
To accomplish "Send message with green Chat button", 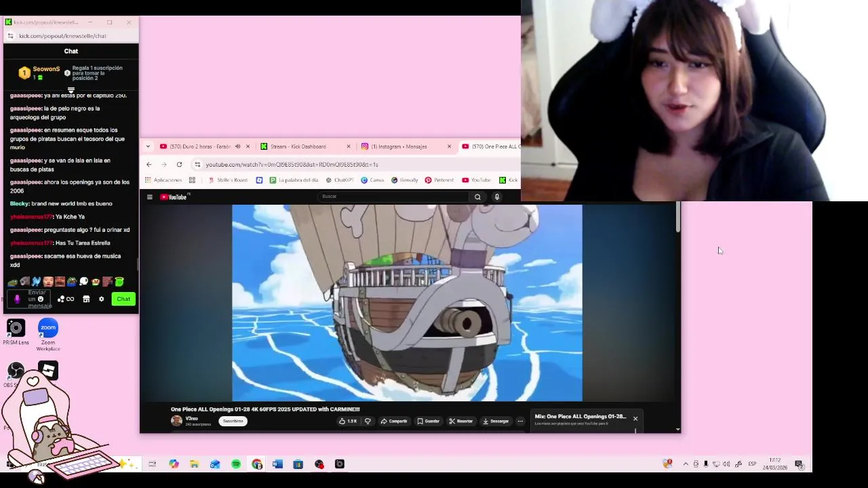I will pos(123,299).
